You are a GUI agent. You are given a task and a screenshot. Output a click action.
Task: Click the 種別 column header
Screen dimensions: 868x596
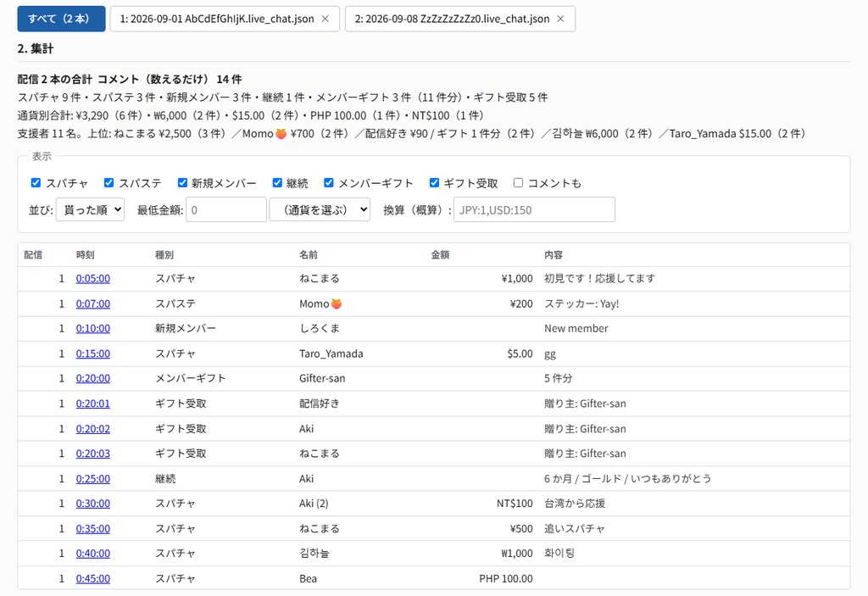pos(164,255)
